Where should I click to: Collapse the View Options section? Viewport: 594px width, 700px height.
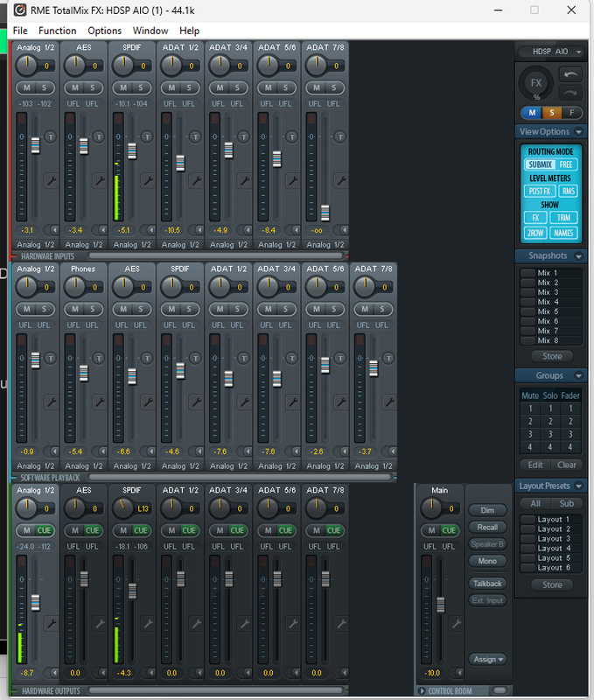[578, 132]
